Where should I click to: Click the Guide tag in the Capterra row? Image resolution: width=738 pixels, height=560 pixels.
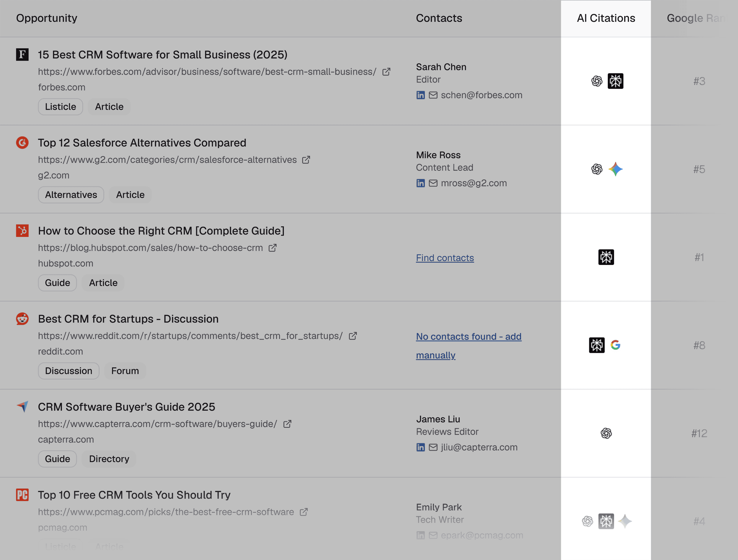(x=57, y=459)
